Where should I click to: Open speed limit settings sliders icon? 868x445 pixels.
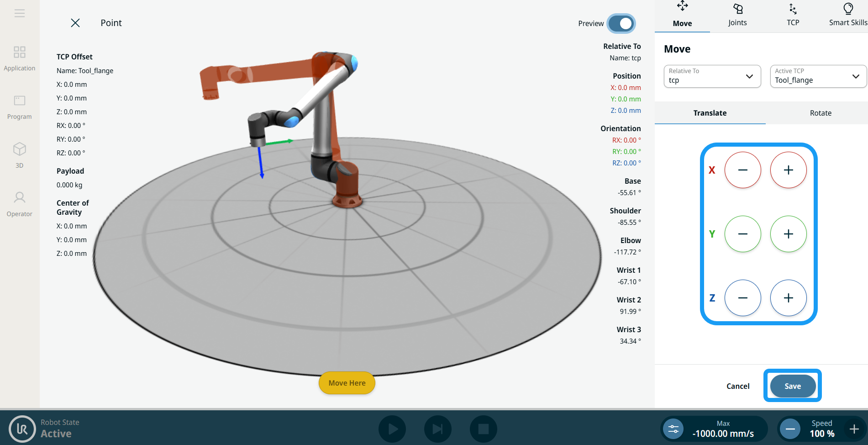point(673,429)
